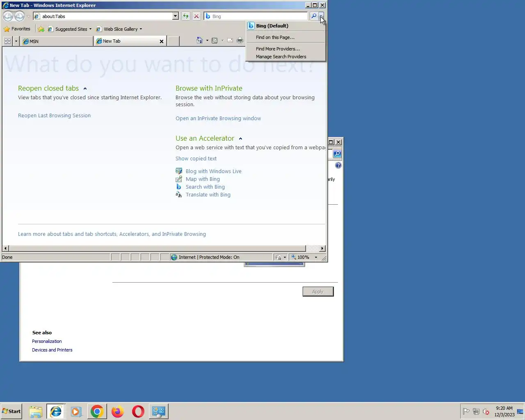The height and width of the screenshot is (420, 525).
Task: Click the Home page icon
Action: [x=200, y=40]
